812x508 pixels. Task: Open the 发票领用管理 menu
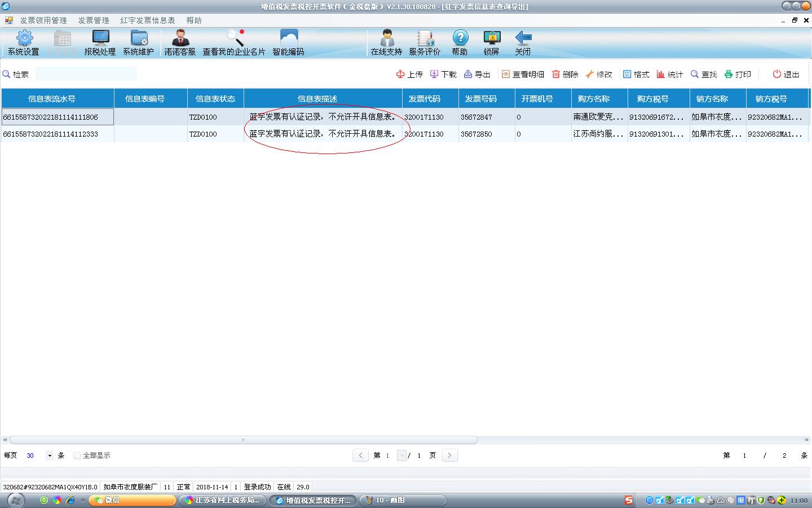[x=43, y=20]
